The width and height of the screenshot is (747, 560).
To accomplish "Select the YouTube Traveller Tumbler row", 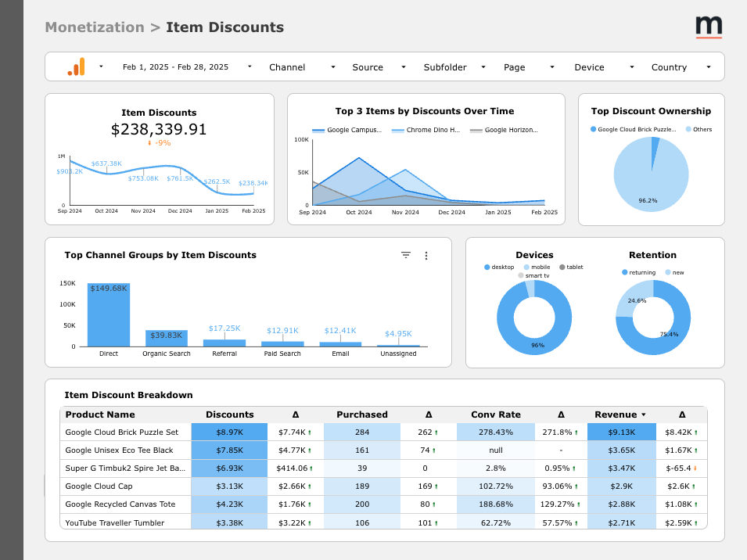I will tap(383, 522).
